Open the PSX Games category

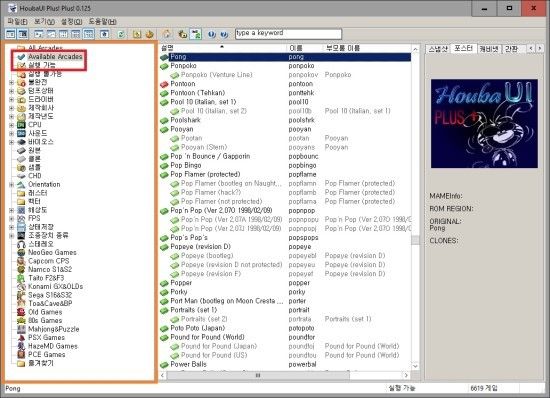pos(46,337)
